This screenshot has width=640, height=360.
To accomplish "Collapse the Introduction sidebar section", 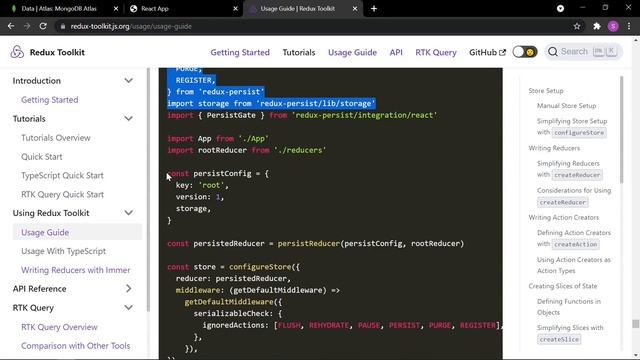I will pyautogui.click(x=129, y=80).
